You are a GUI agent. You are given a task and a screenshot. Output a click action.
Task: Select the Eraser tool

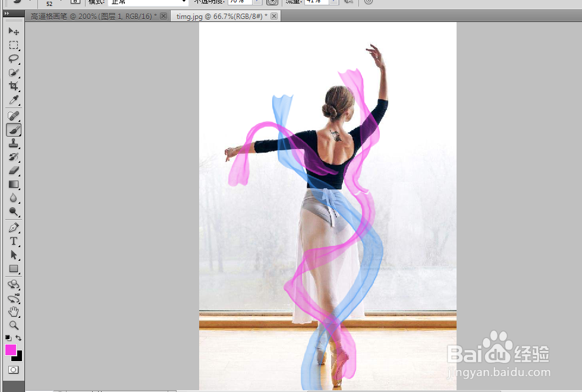point(13,170)
